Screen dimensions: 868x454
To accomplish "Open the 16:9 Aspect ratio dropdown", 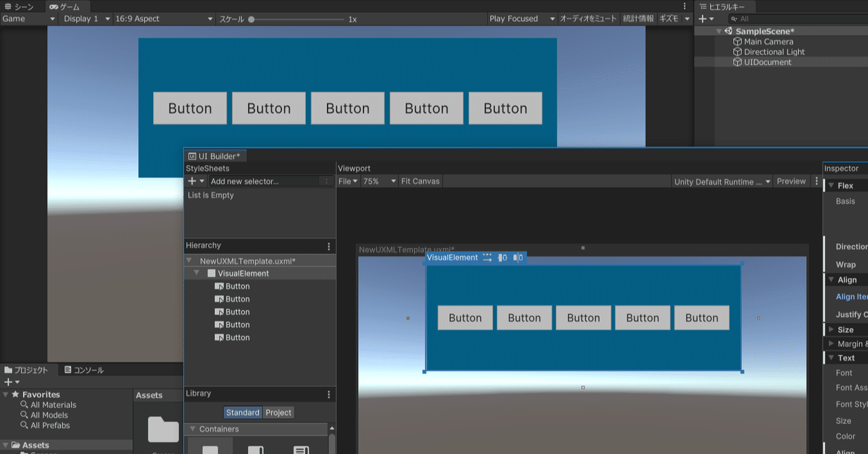I will point(163,18).
